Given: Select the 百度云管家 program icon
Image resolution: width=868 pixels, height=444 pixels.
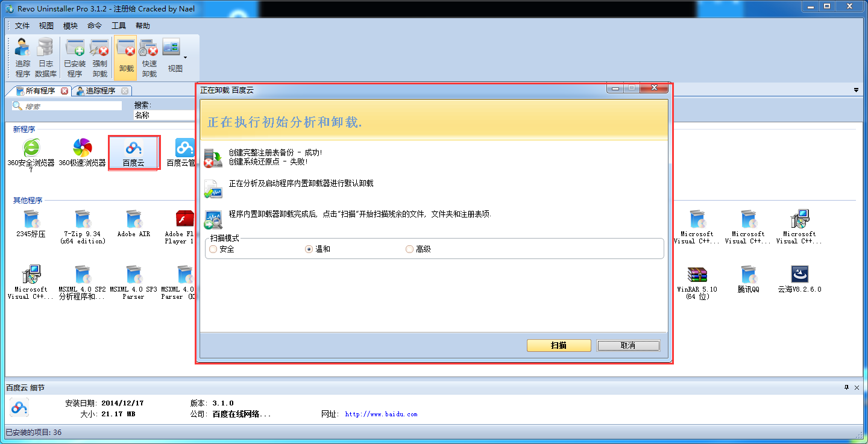Looking at the screenshot, I should (180, 152).
